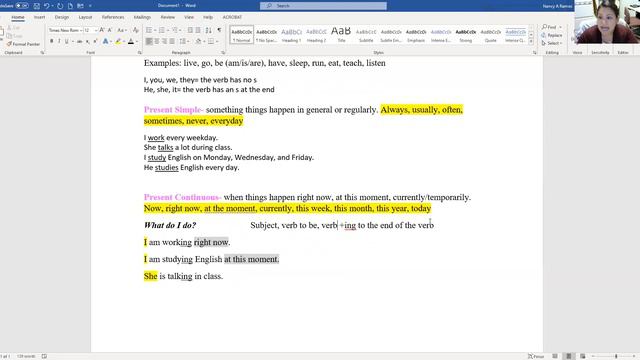
Task: Open the References tab
Action: pos(113,17)
